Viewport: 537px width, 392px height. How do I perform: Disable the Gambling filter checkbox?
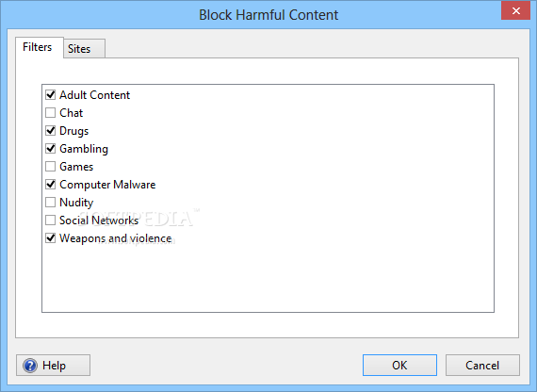tap(50, 148)
